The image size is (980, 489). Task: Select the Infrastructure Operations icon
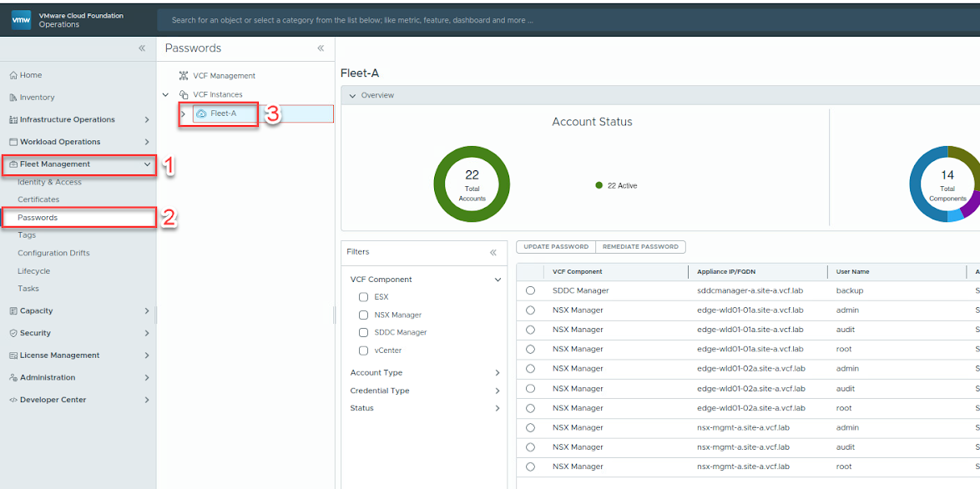pyautogui.click(x=13, y=119)
